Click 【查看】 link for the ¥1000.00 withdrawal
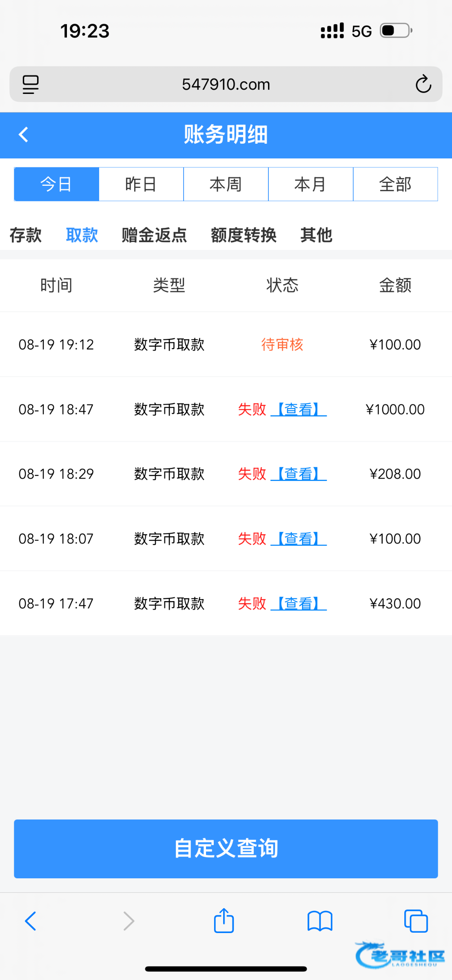The height and width of the screenshot is (980, 452). point(299,409)
